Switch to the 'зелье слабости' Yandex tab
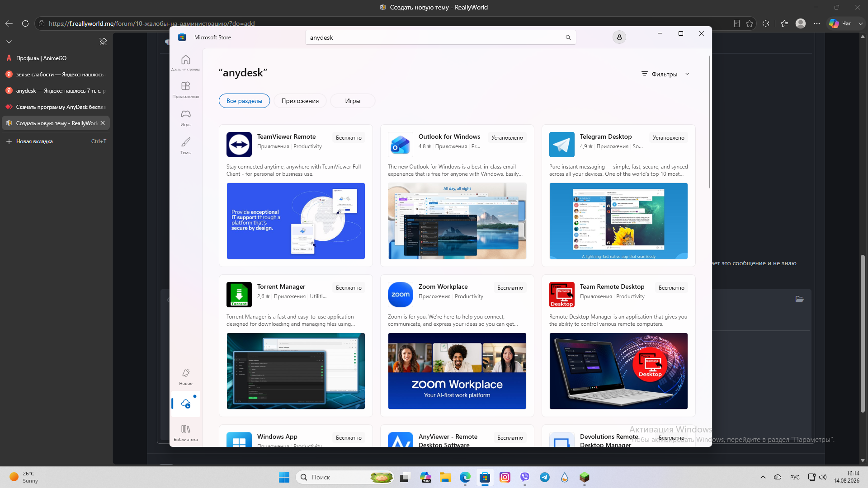This screenshot has width=868, height=488. (x=56, y=75)
